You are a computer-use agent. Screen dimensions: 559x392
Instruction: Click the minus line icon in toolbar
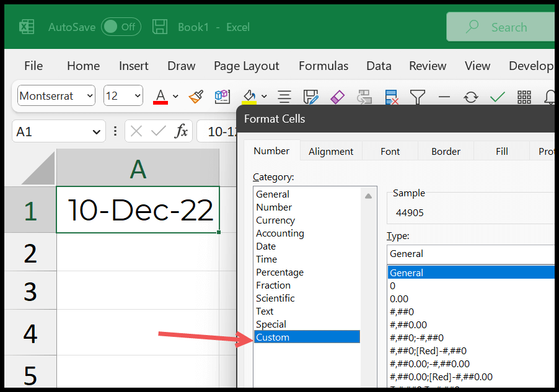444,97
